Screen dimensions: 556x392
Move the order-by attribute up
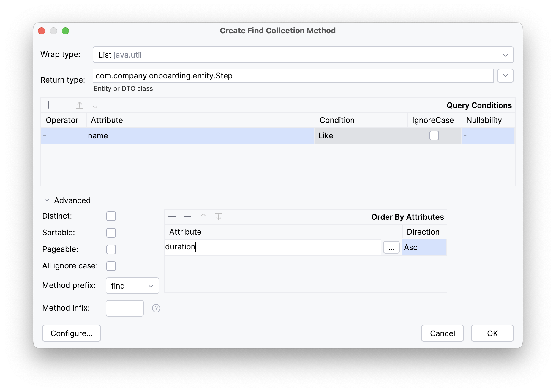coord(203,216)
